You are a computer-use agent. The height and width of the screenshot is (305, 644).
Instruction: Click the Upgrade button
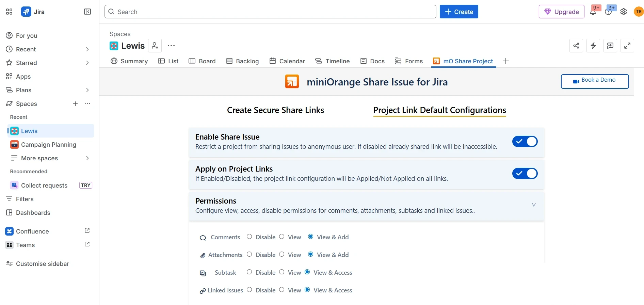[x=562, y=12]
